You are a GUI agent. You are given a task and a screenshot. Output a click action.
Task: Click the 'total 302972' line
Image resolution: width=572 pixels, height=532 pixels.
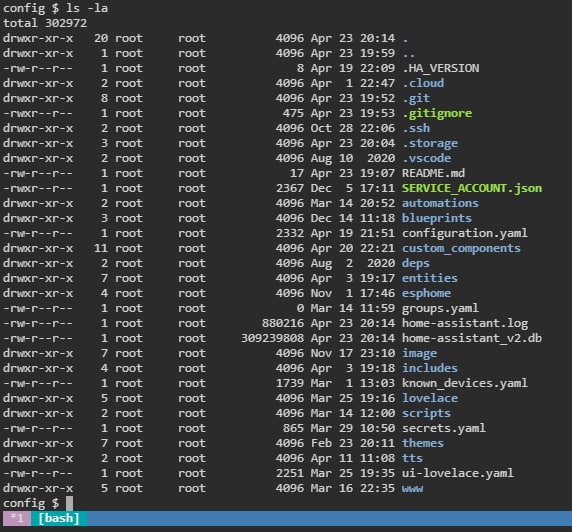45,23
